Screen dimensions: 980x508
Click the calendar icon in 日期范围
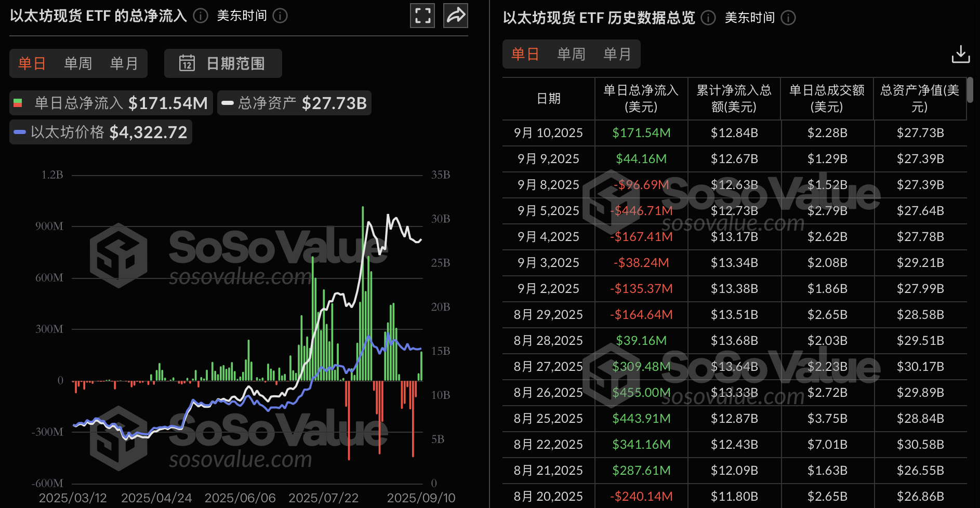click(187, 63)
